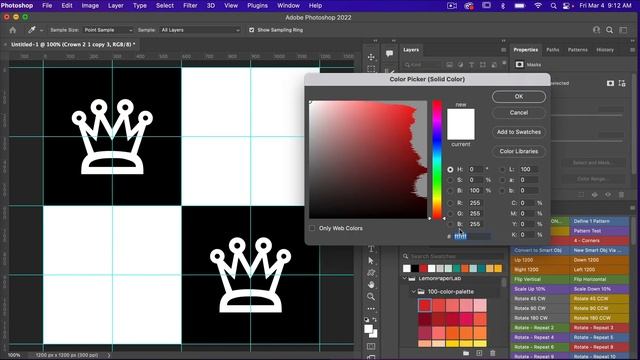
Task: Click the Eyedropper tool preset icon
Action: point(31,30)
